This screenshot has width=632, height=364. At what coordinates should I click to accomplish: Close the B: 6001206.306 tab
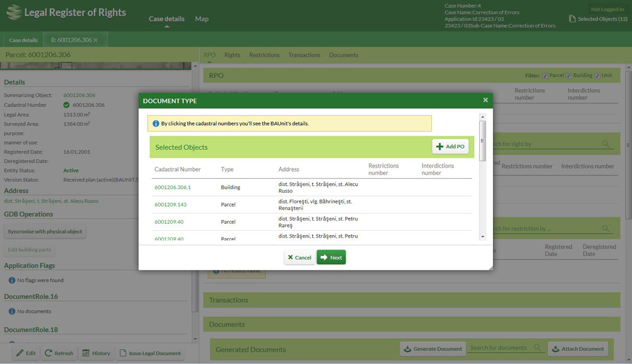click(95, 40)
